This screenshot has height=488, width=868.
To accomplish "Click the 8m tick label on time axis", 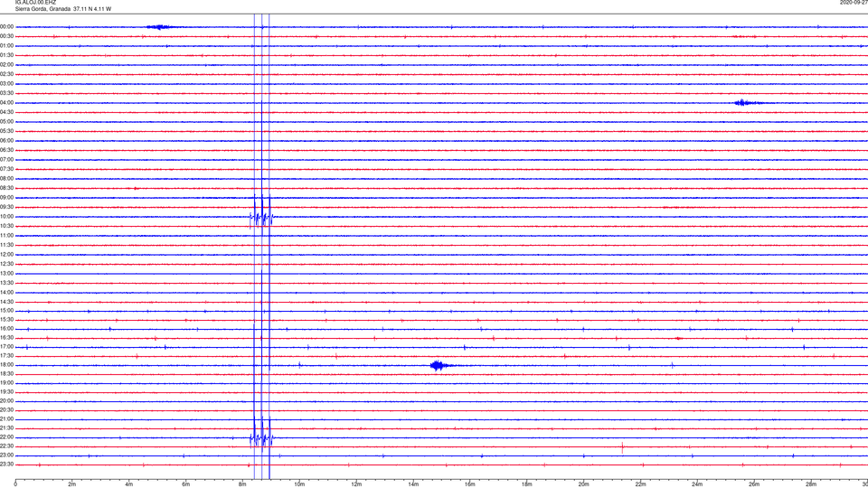I will (242, 484).
